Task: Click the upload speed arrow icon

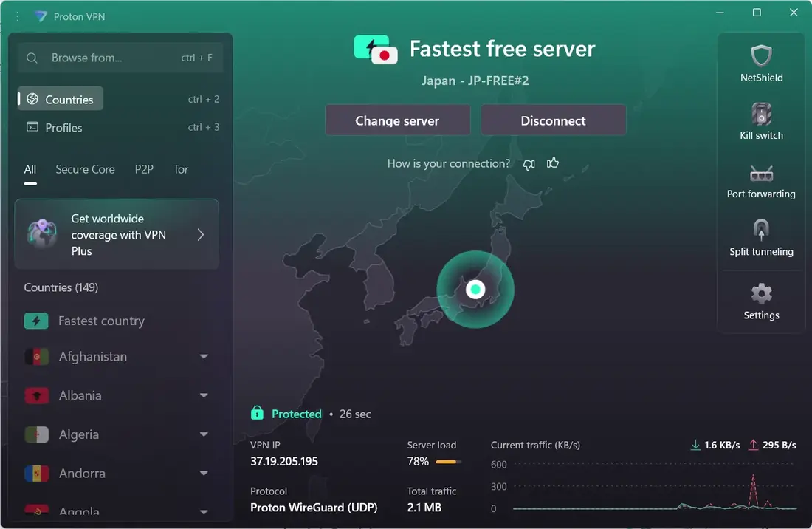Action: coord(754,445)
